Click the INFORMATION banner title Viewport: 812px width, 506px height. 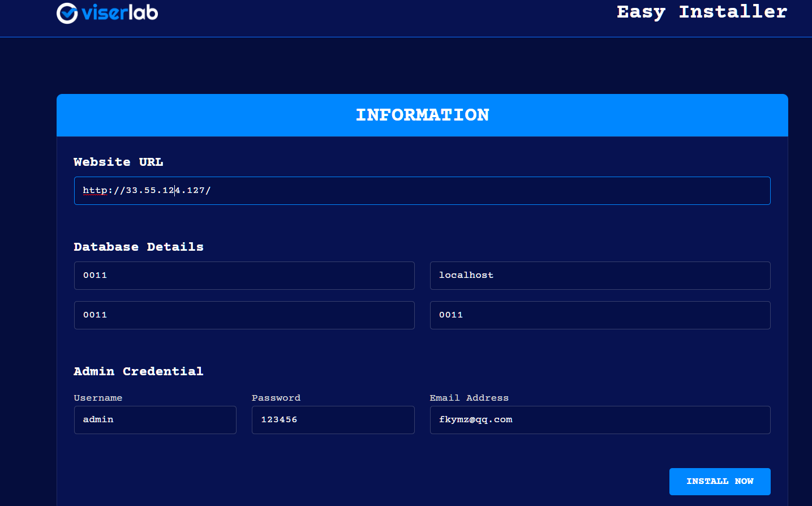pos(422,115)
